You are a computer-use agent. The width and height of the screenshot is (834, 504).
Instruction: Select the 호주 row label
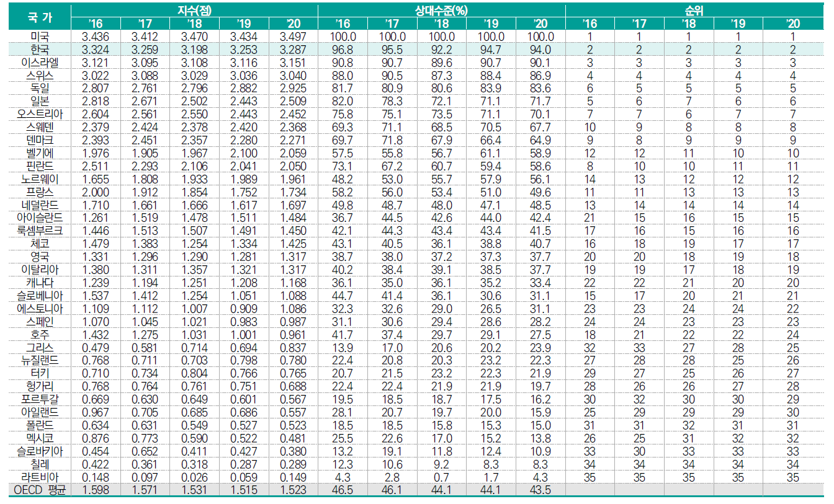[x=40, y=334]
